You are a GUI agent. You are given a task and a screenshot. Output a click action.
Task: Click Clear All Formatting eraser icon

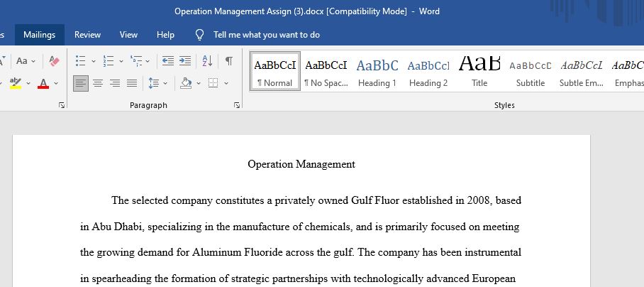click(54, 61)
